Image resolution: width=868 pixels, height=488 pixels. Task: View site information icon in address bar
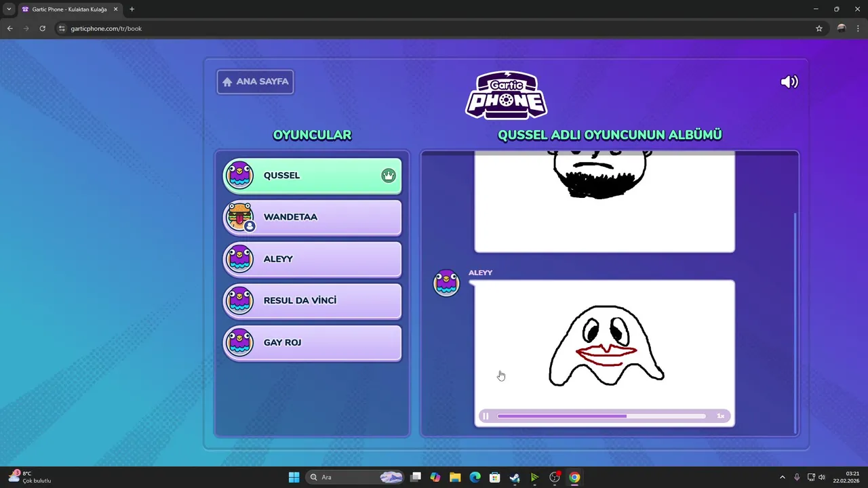62,28
